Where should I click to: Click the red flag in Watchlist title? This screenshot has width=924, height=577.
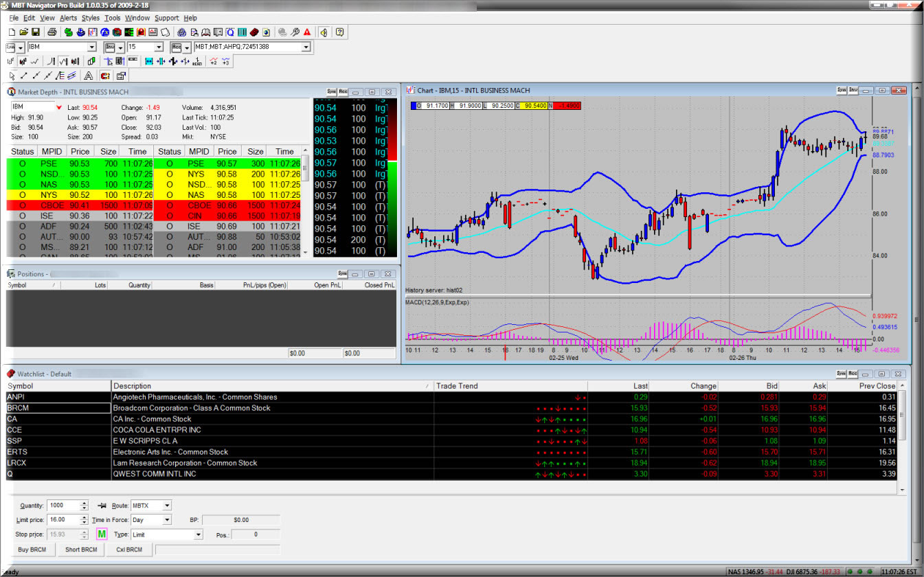point(11,373)
